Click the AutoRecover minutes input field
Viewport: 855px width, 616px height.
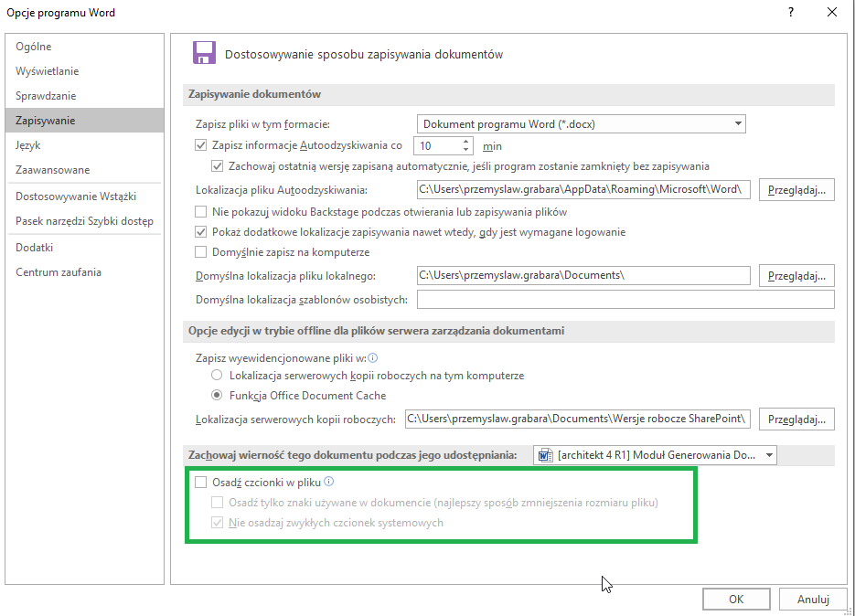[438, 145]
